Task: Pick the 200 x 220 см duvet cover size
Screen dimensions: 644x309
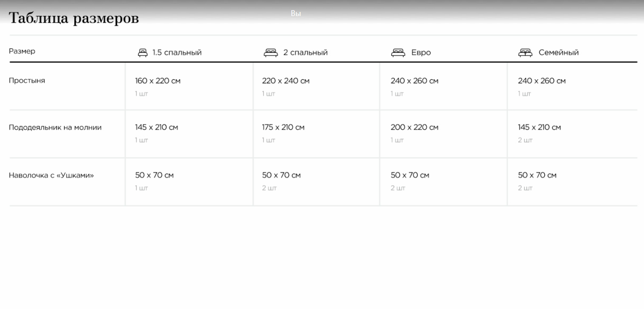Action: 414,128
